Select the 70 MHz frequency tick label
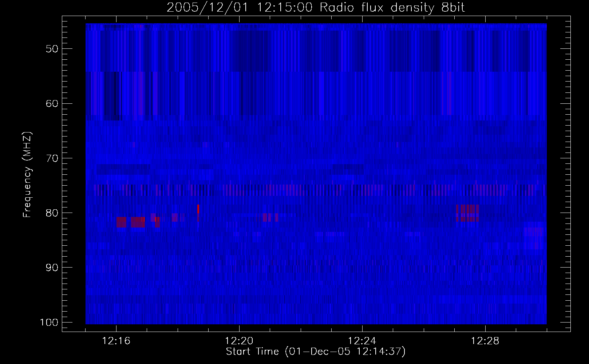Image resolution: width=589 pixels, height=364 pixels. tap(52, 158)
